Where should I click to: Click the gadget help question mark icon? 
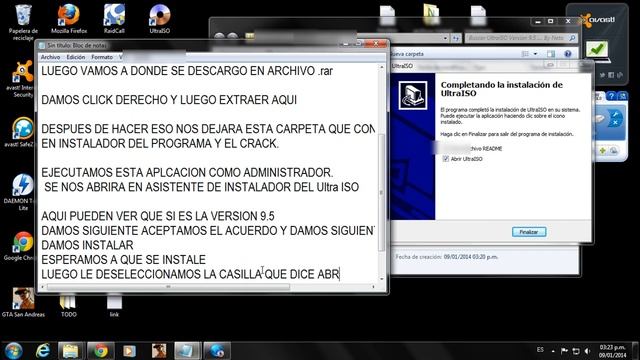click(611, 96)
